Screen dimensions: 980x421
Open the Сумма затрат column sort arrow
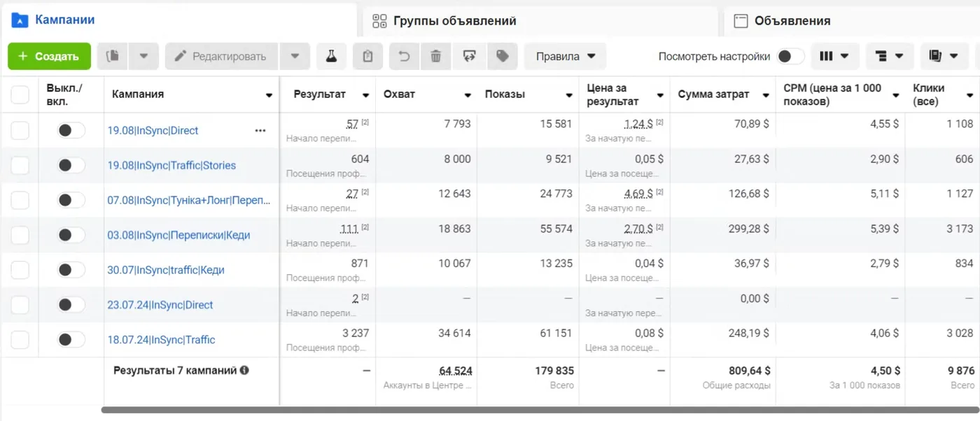[766, 96]
